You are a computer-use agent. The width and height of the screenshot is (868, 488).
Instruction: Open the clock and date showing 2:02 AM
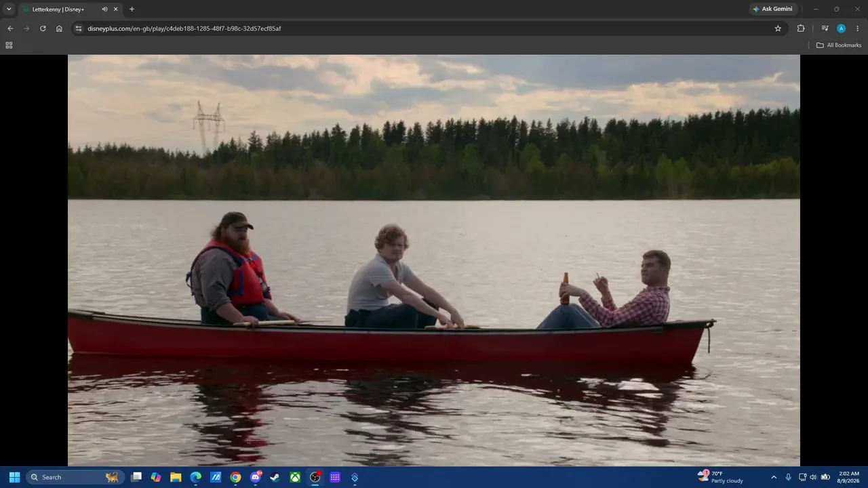849,477
